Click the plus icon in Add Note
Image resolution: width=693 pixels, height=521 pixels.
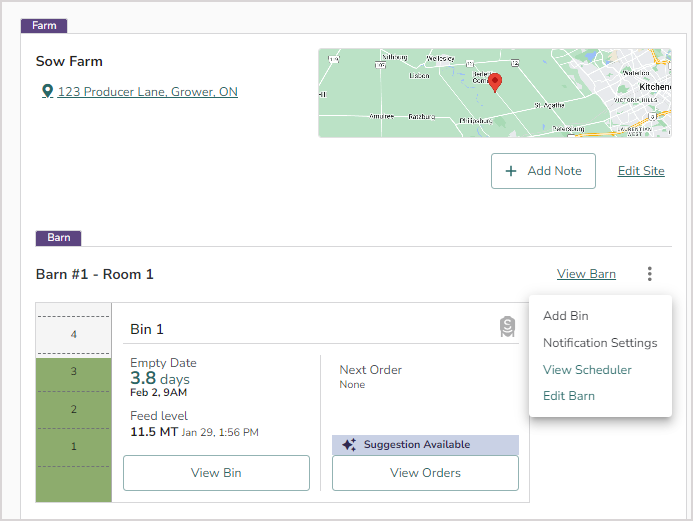tap(511, 171)
